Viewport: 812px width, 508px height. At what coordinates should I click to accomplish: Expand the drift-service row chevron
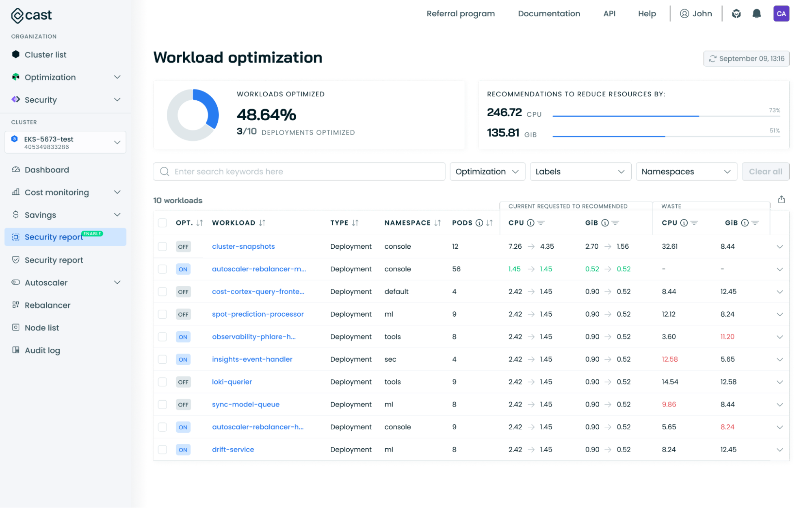pyautogui.click(x=780, y=449)
